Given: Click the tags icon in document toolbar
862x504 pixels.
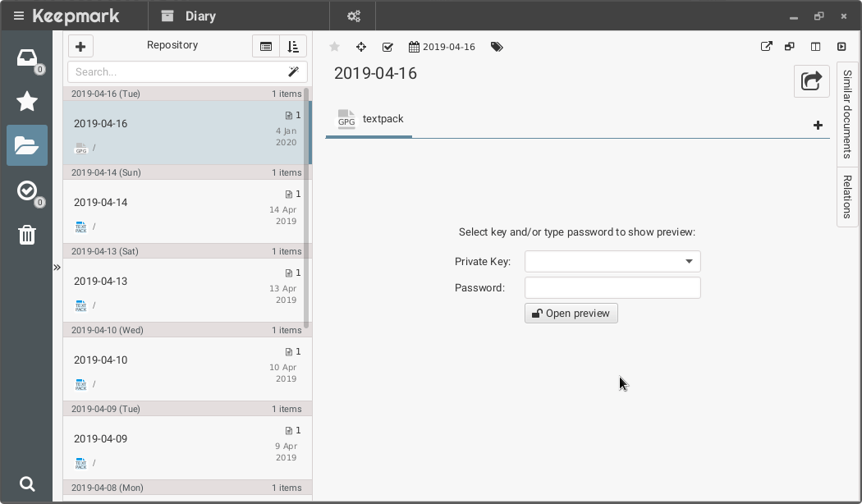Looking at the screenshot, I should [497, 47].
